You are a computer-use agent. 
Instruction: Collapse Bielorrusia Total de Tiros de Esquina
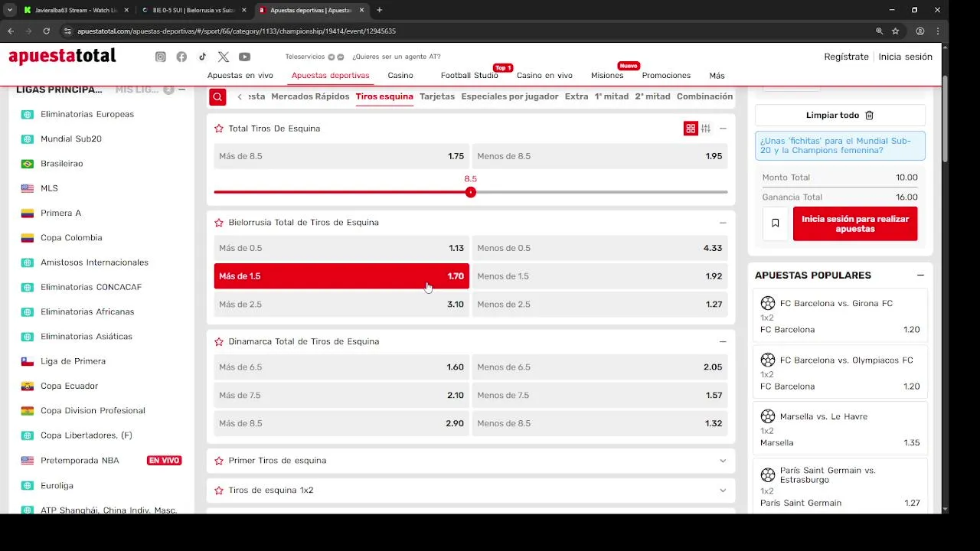pyautogui.click(x=723, y=223)
